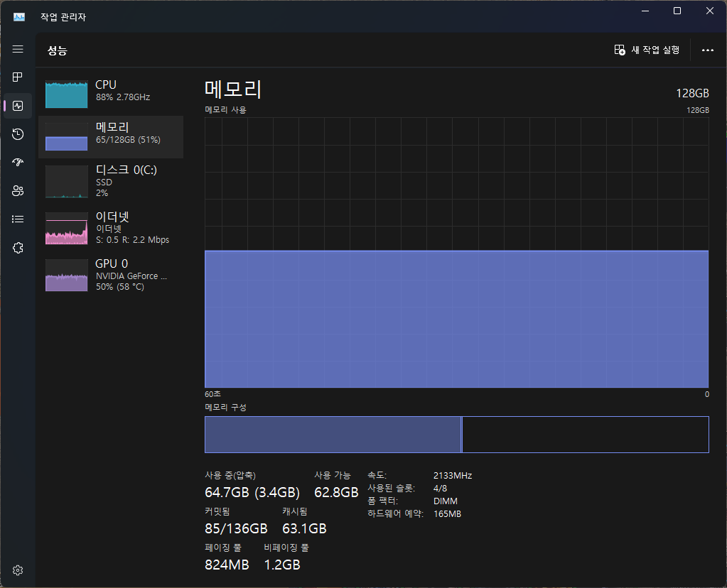This screenshot has width=727, height=588.
Task: Close the Task Manager window
Action: point(709,11)
